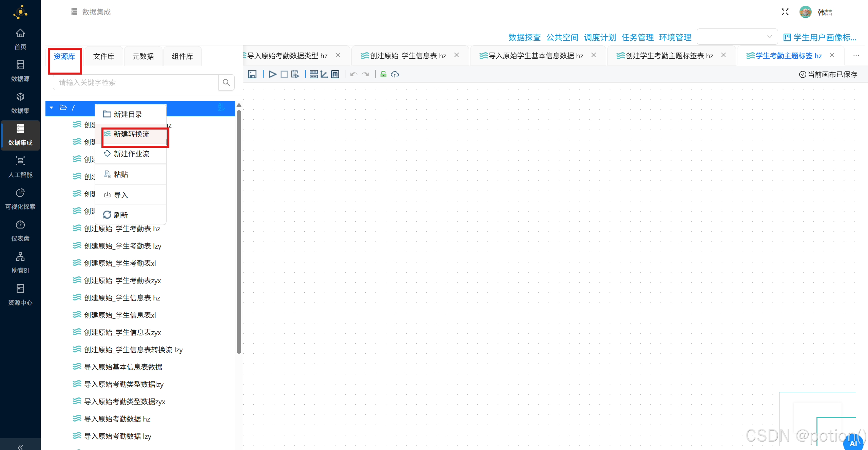The height and width of the screenshot is (450, 868).
Task: Open 仪表盘 in sidebar
Action: click(x=20, y=231)
